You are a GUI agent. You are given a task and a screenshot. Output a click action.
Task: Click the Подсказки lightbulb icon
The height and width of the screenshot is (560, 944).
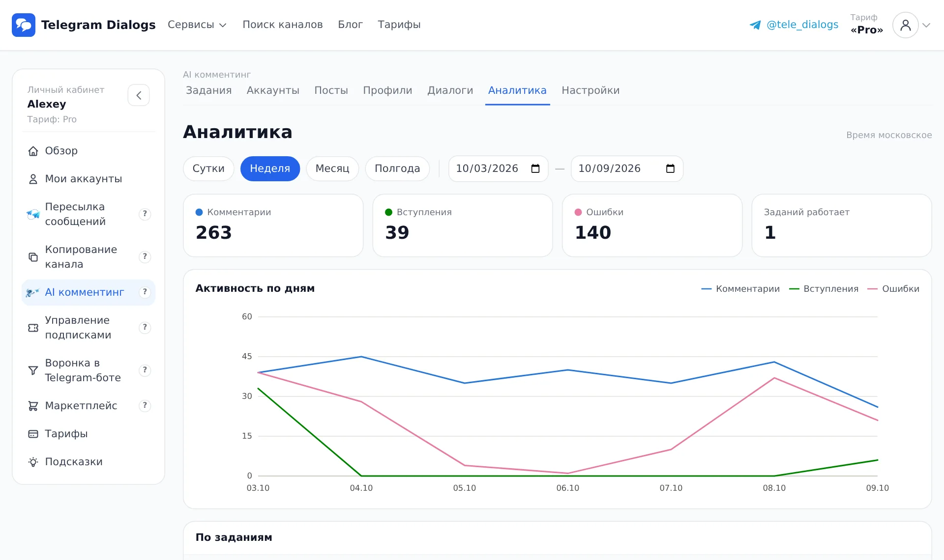[33, 462]
